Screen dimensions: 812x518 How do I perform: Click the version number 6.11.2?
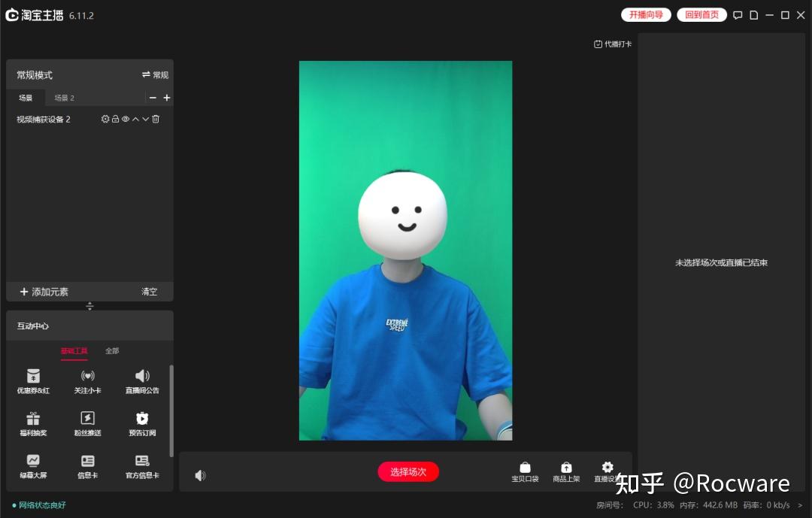coord(81,16)
